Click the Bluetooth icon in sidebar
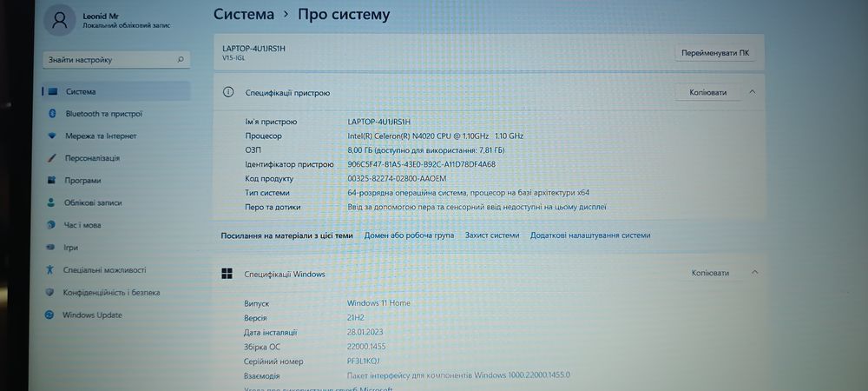The image size is (868, 391). (x=53, y=114)
